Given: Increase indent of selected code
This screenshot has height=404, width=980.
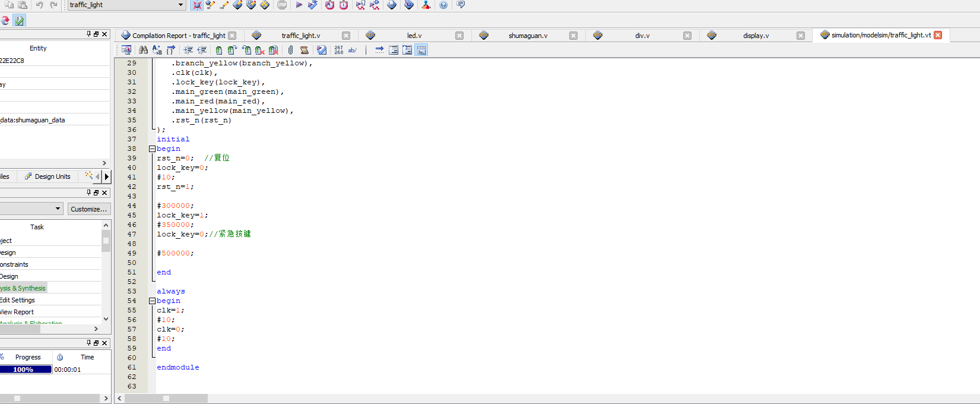Looking at the screenshot, I should coord(188,50).
